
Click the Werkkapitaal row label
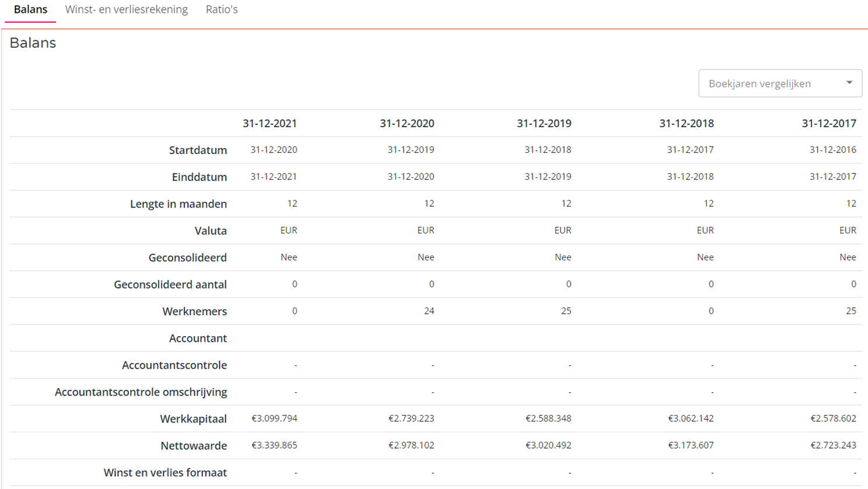click(x=193, y=419)
